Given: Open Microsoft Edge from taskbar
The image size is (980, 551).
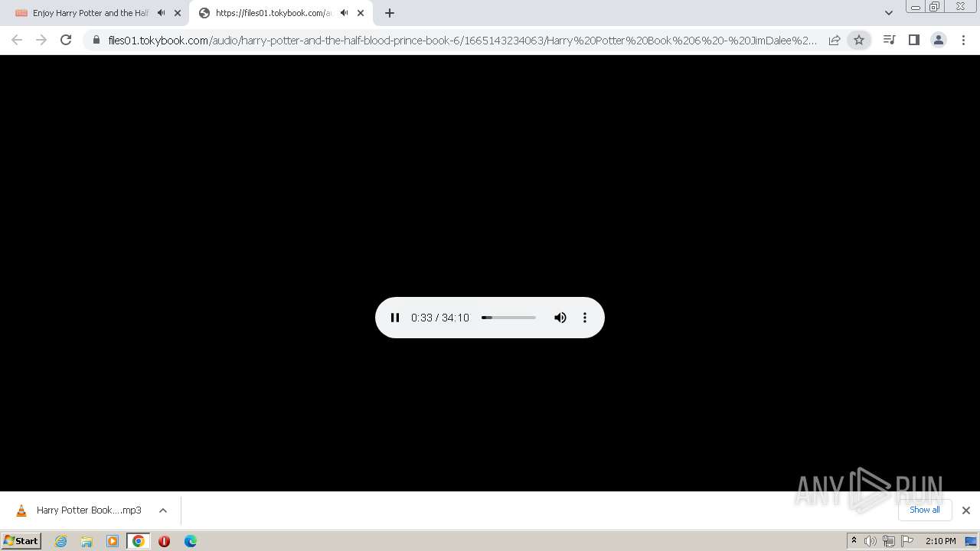Looking at the screenshot, I should 191,541.
